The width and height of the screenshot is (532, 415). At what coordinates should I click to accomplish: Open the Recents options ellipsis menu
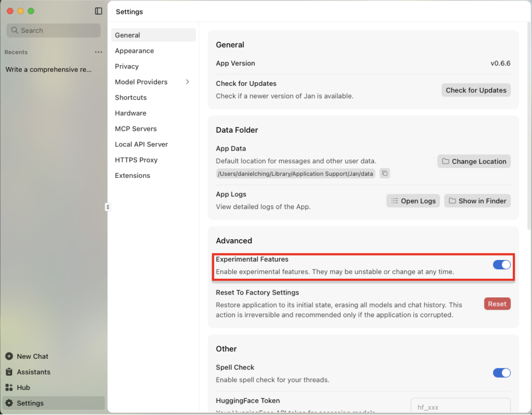click(98, 52)
